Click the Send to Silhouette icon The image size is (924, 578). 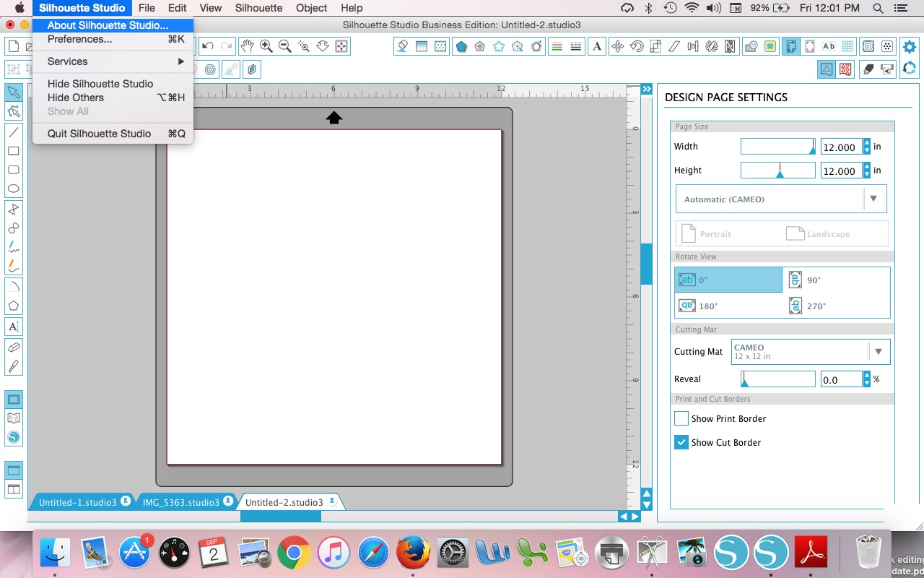point(887,69)
